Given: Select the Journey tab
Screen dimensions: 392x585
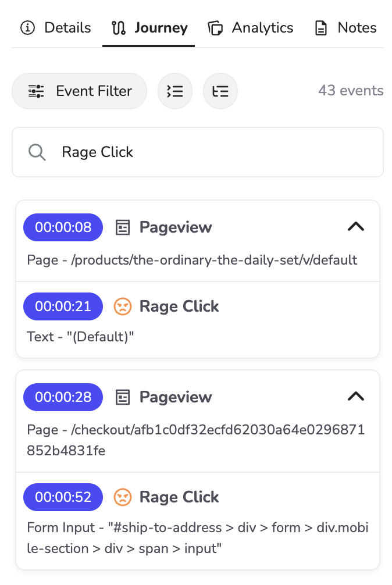Looking at the screenshot, I should [149, 28].
